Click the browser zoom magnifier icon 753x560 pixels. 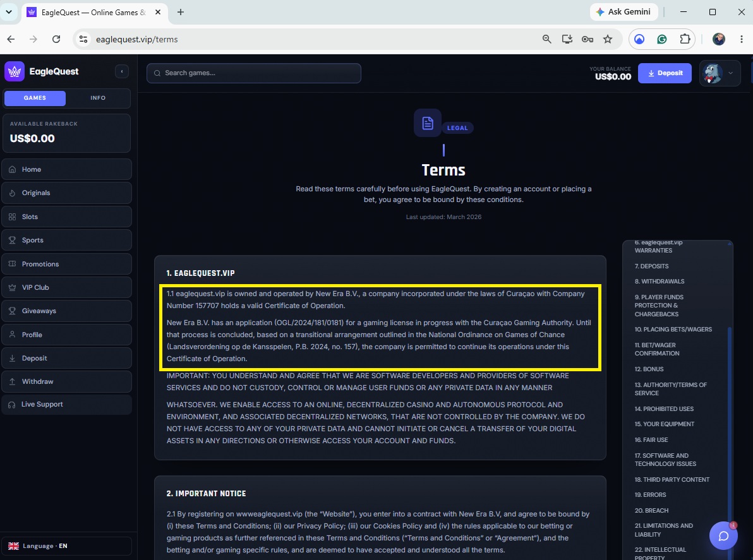(546, 39)
